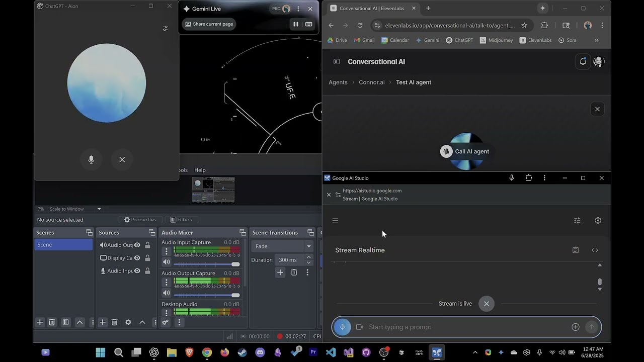
Task: Mute Audio Output Capture speaker
Action: tap(166, 293)
